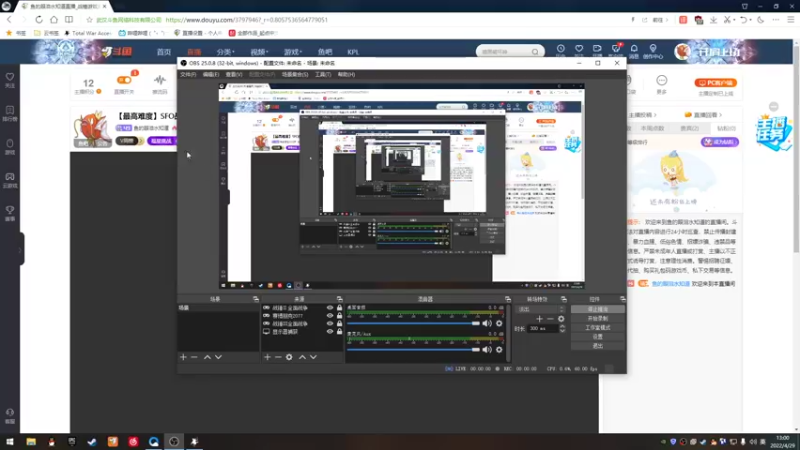The height and width of the screenshot is (450, 800).
Task: Adjust transition duration stepper arrows
Action: click(x=562, y=329)
